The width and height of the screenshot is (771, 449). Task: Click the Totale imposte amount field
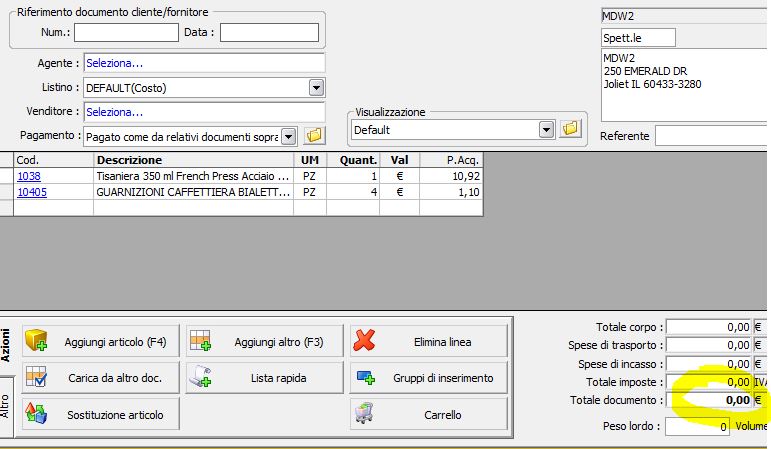coord(709,382)
